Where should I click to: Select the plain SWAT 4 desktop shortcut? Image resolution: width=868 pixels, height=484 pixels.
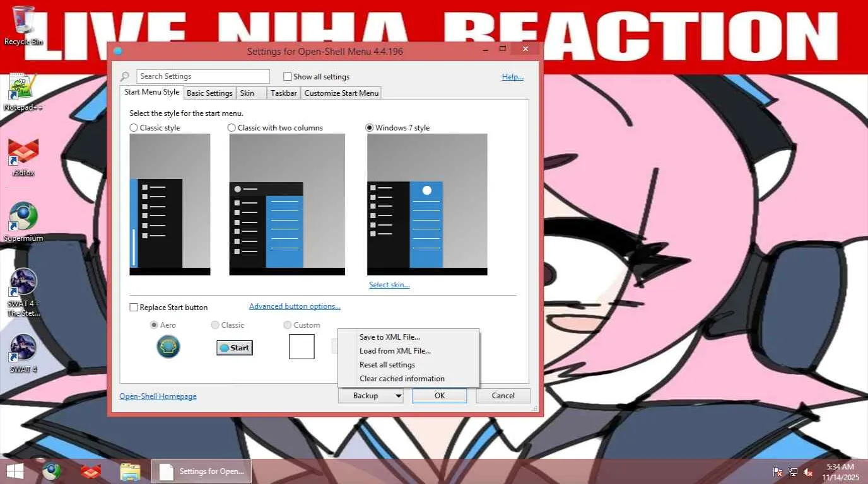(23, 354)
